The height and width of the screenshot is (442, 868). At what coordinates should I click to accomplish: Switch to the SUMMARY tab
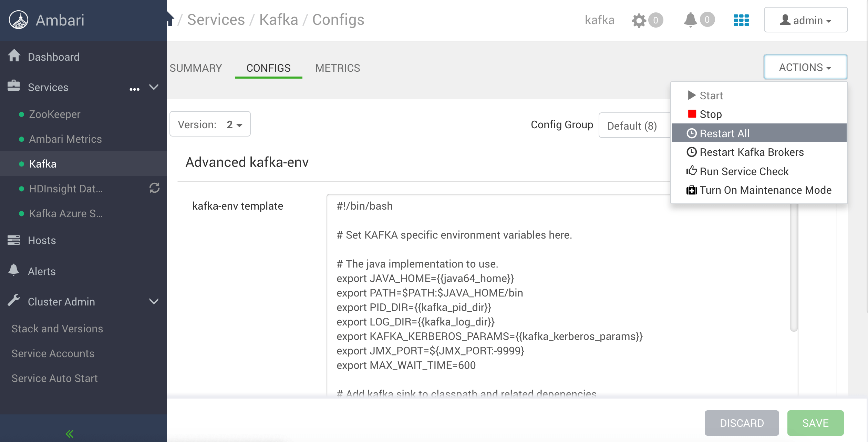(x=196, y=68)
